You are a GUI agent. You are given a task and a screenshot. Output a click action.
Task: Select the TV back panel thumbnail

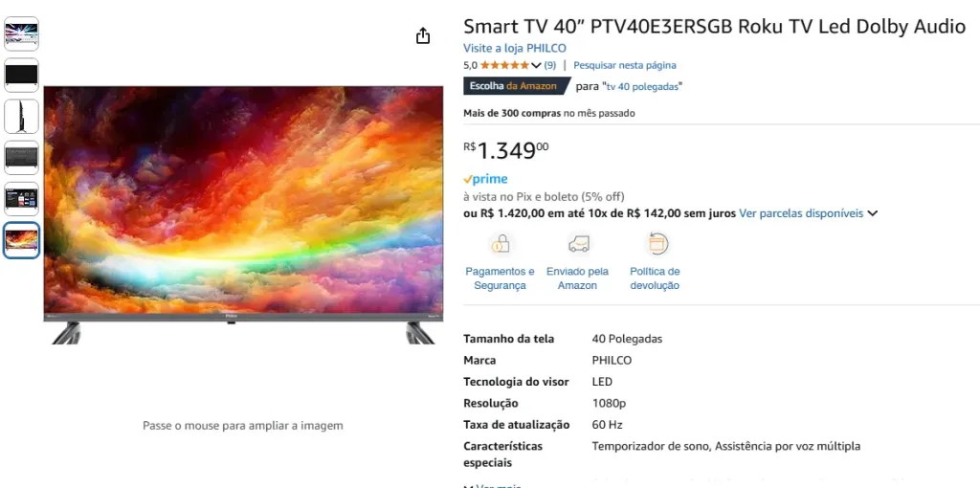click(22, 158)
